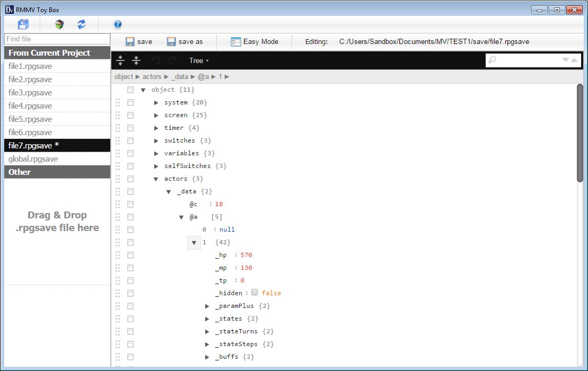Click save as button
This screenshot has height=371, width=588.
point(185,41)
